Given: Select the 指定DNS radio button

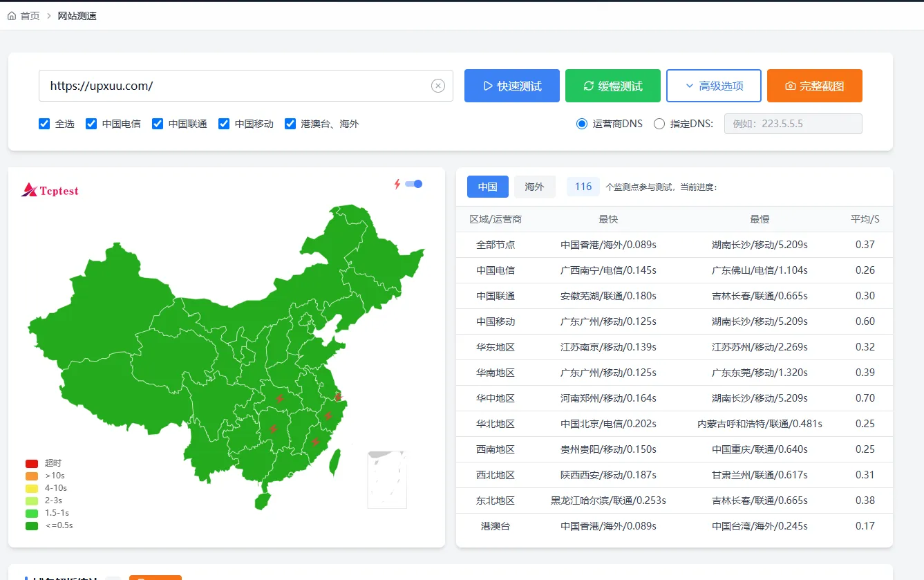Looking at the screenshot, I should pos(659,124).
